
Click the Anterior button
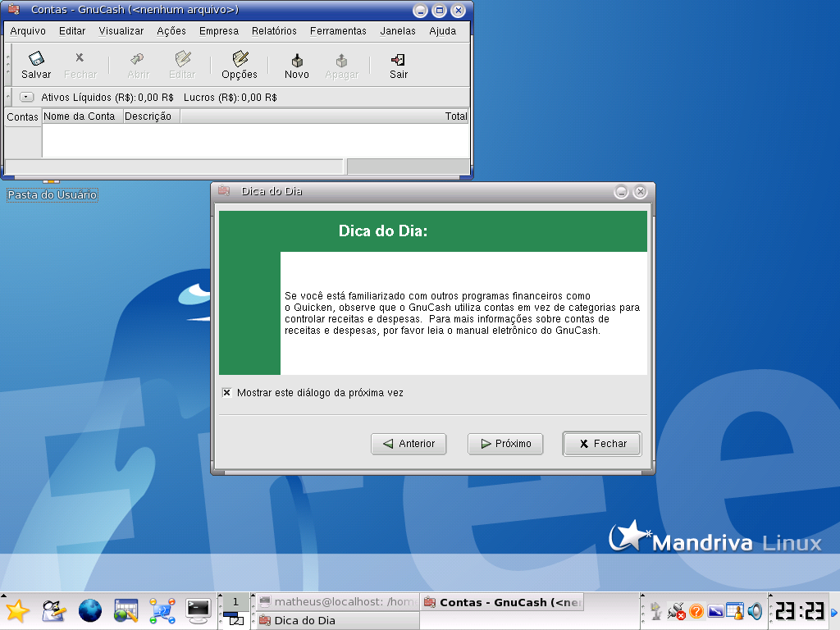tap(409, 444)
